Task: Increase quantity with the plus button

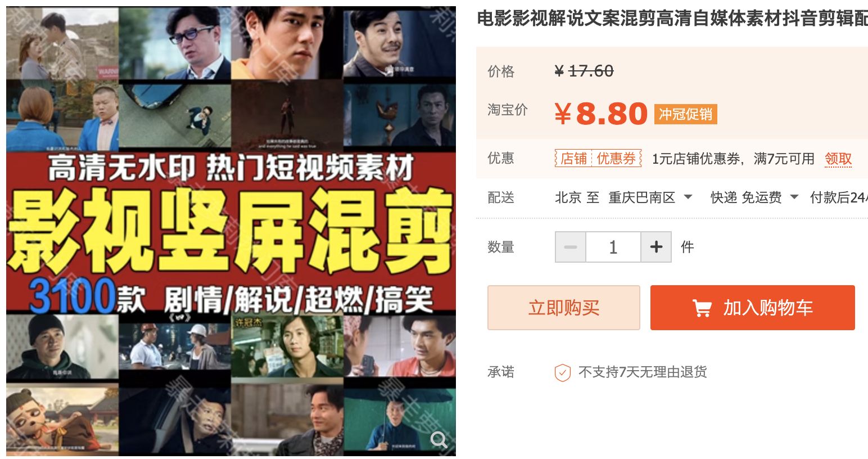Action: pyautogui.click(x=656, y=247)
